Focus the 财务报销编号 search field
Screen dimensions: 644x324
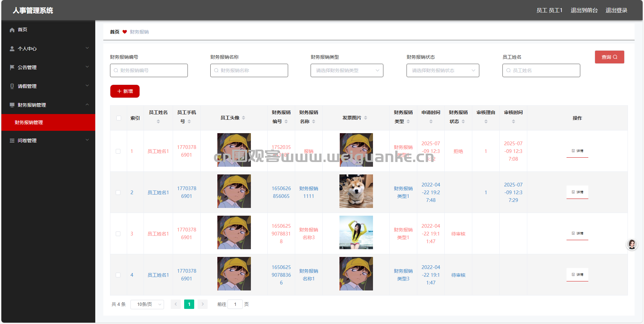(149, 70)
